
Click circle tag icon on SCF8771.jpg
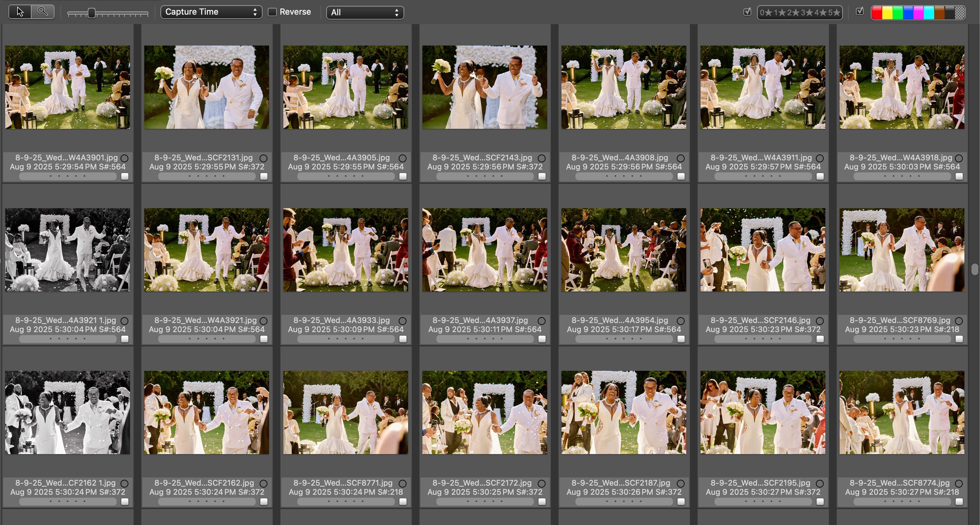(x=403, y=483)
